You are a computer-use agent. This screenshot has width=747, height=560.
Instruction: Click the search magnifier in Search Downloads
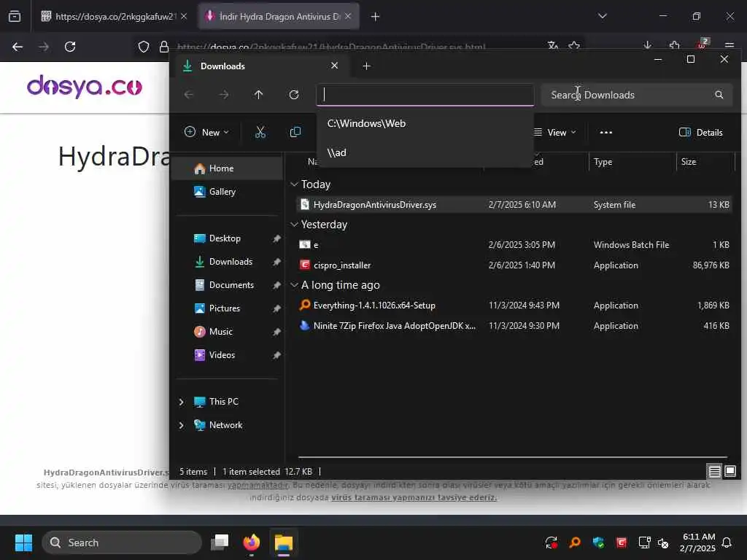point(719,95)
